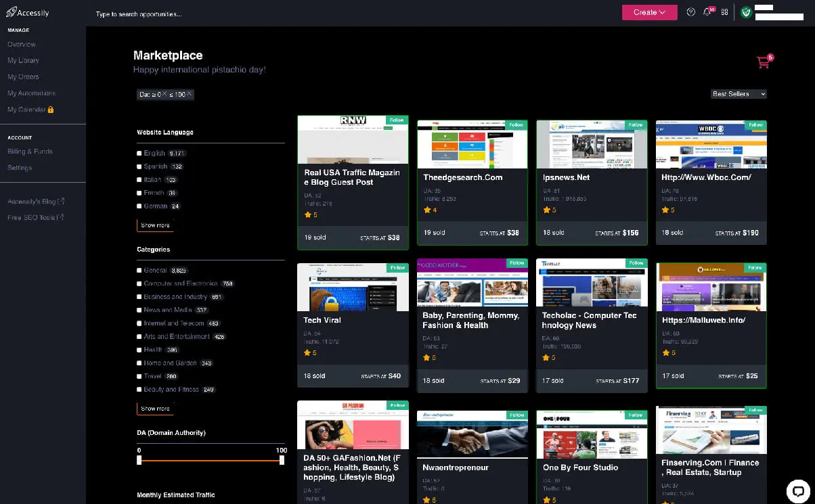Click the green user avatar
The image size is (815, 504).
pos(746,12)
